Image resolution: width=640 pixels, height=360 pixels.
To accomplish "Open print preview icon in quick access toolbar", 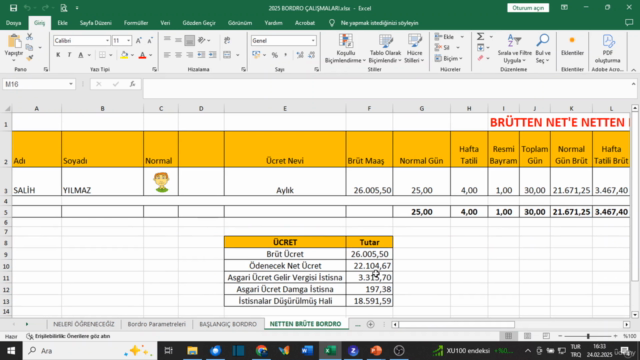I will (64, 8).
